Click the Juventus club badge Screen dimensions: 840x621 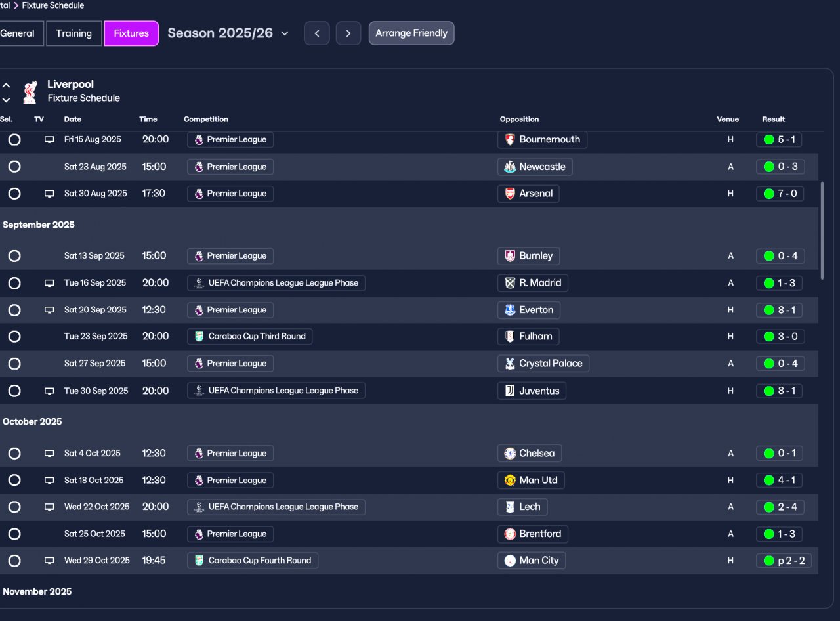tap(510, 391)
